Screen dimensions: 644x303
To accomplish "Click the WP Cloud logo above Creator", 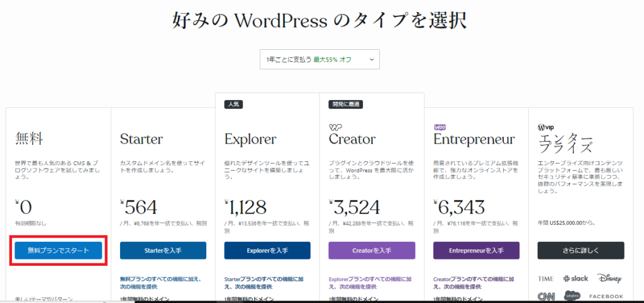I will click(335, 127).
